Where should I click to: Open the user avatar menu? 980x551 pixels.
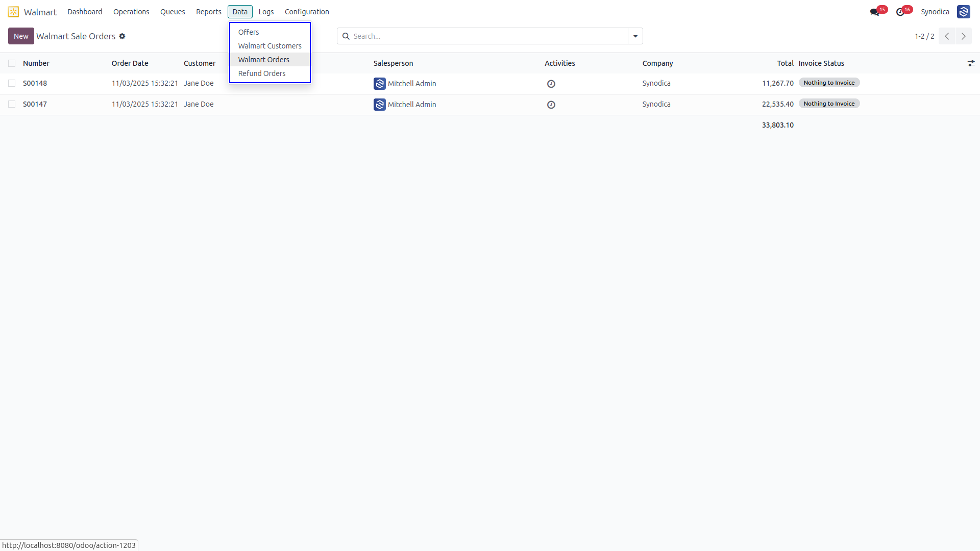[x=964, y=12]
